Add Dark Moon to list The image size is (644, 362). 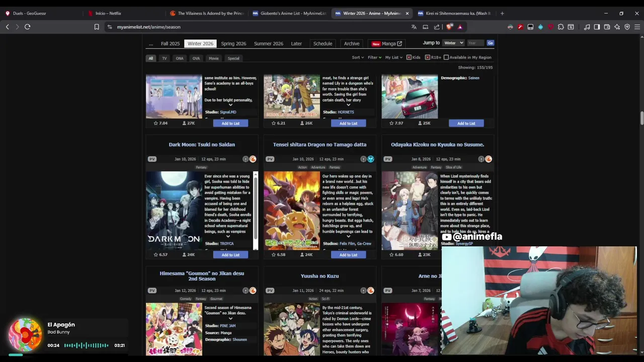[x=230, y=255]
